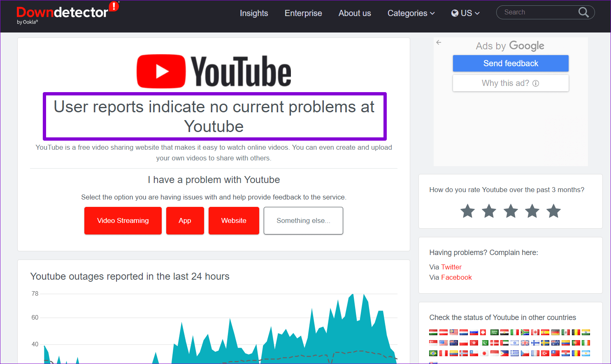Click the YouTube logo image
Screen dimensions: 611x364
214,71
